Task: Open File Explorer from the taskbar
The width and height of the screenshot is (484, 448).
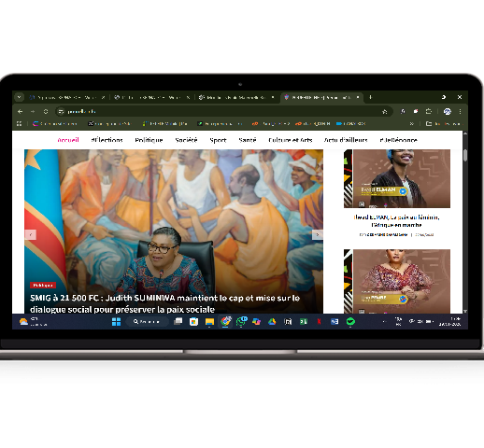Action: point(209,322)
